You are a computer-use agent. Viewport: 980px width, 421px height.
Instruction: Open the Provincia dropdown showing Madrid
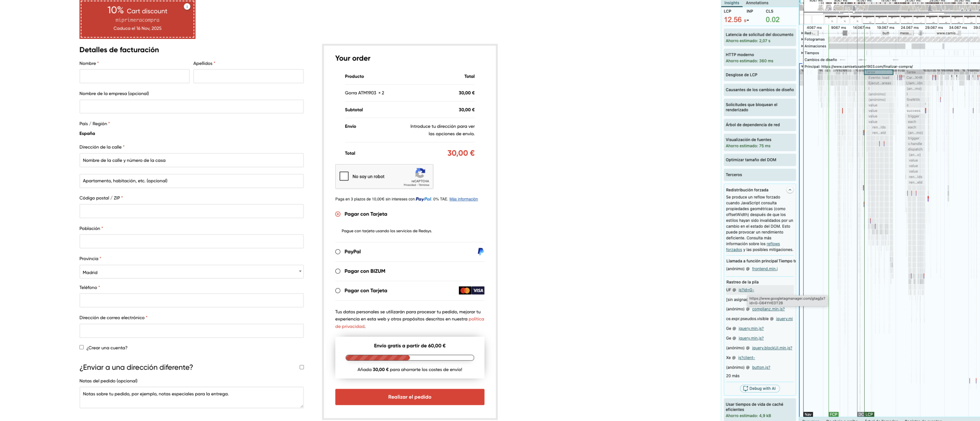(x=191, y=272)
